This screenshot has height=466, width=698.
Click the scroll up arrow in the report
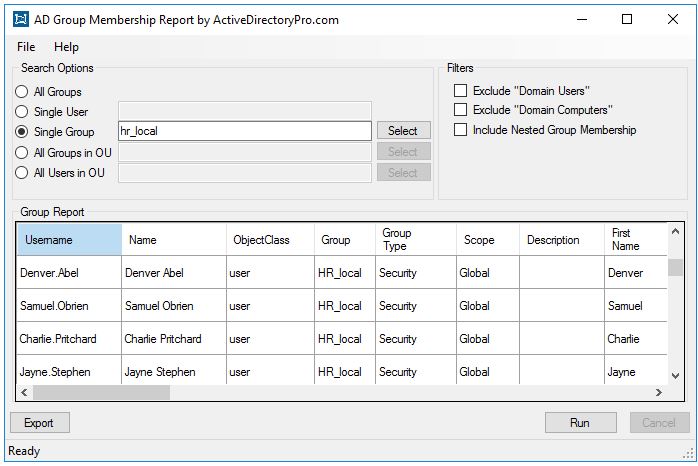(x=675, y=231)
